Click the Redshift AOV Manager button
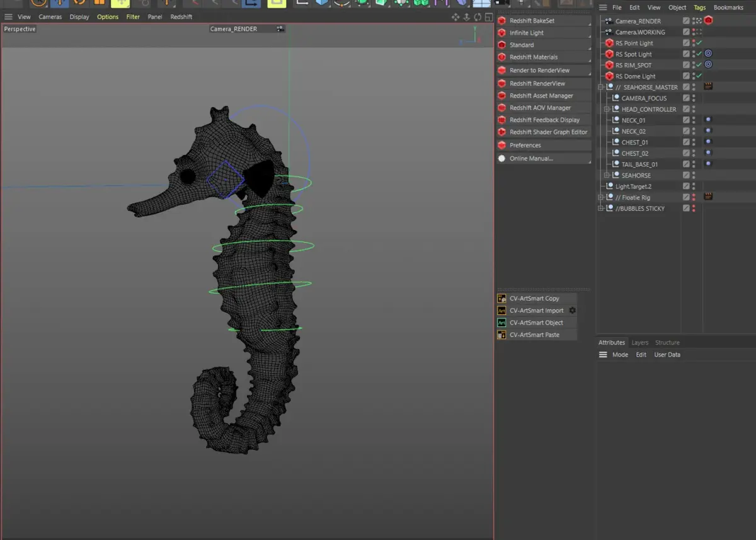The width and height of the screenshot is (756, 540). click(x=544, y=108)
